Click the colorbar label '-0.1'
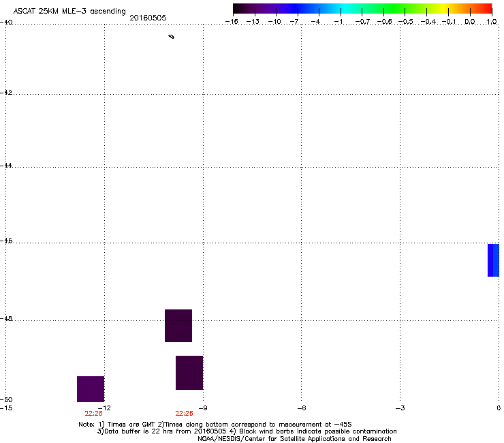 (x=449, y=22)
